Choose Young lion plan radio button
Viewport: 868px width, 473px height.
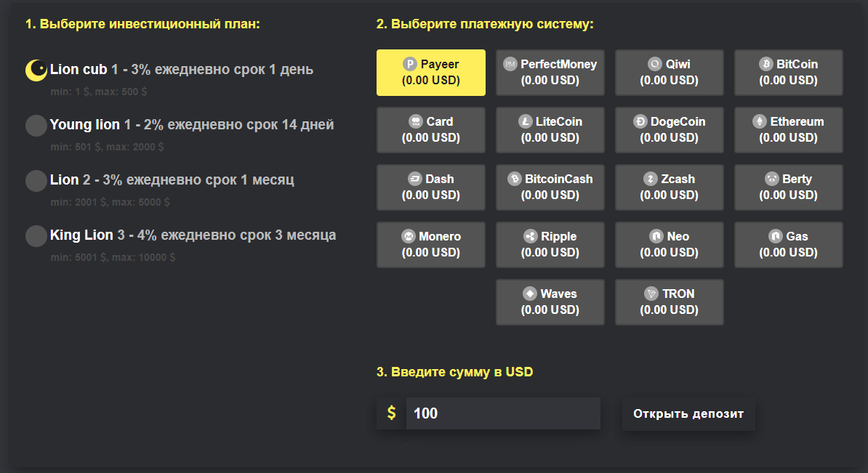click(36, 126)
